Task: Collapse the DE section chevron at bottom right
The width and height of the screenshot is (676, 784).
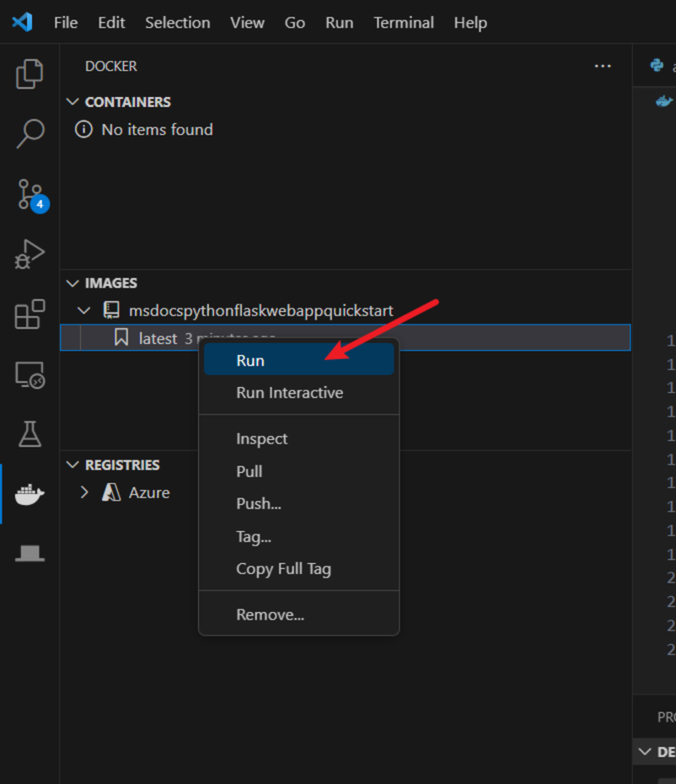Action: [645, 751]
